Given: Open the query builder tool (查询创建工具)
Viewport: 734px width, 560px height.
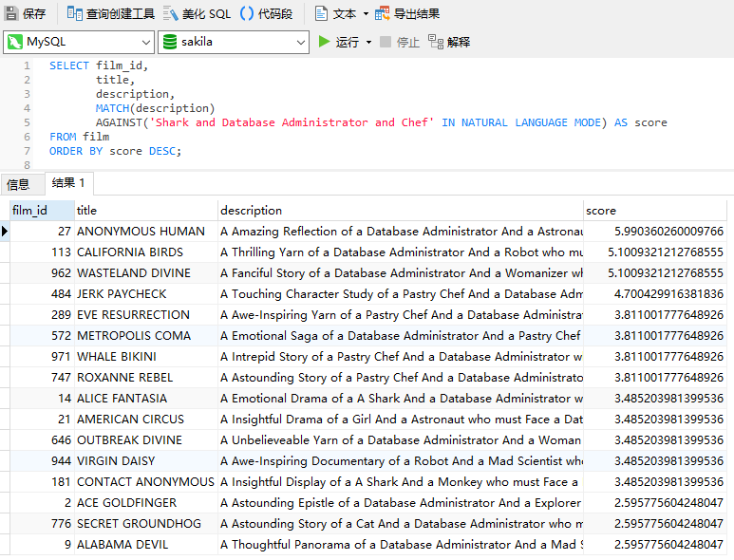Looking at the screenshot, I should pyautogui.click(x=110, y=13).
